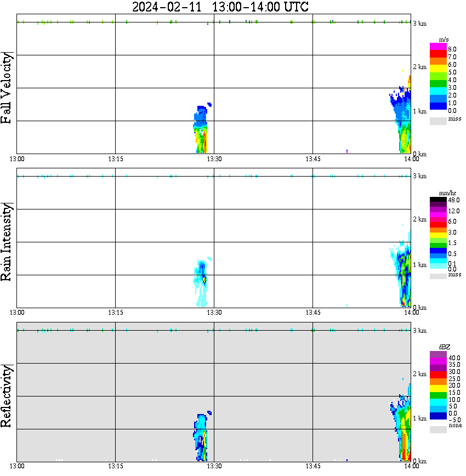This screenshot has width=466, height=476.
Task: Select the yellow 5.0 m/s legend swatch
Action: pyautogui.click(x=438, y=69)
